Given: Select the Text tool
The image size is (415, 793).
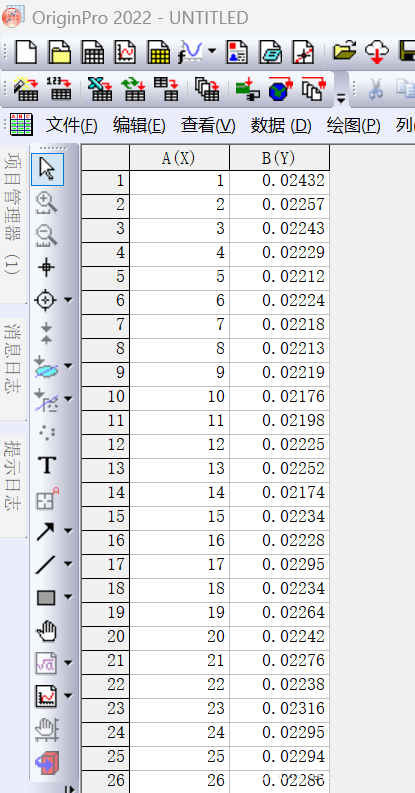Looking at the screenshot, I should pyautogui.click(x=47, y=465).
